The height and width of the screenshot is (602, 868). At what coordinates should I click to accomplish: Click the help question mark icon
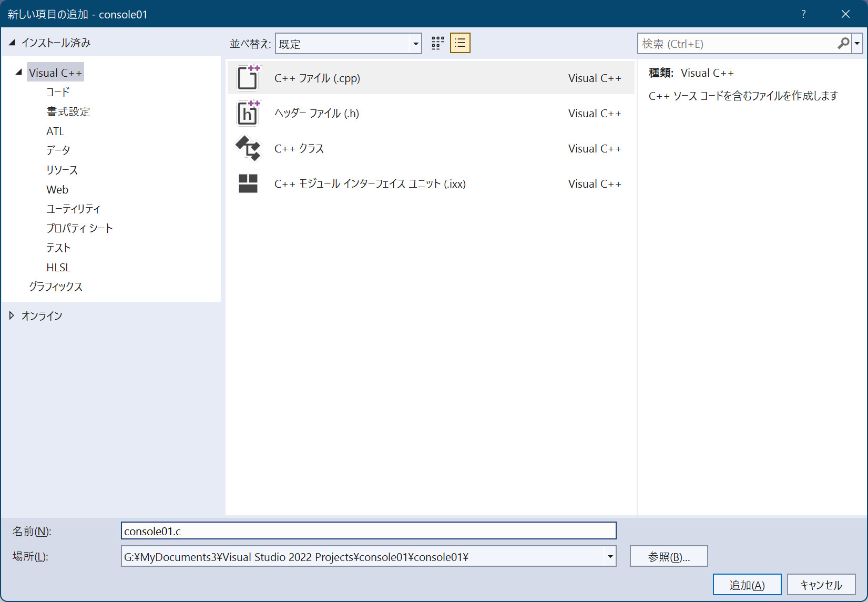pos(803,14)
